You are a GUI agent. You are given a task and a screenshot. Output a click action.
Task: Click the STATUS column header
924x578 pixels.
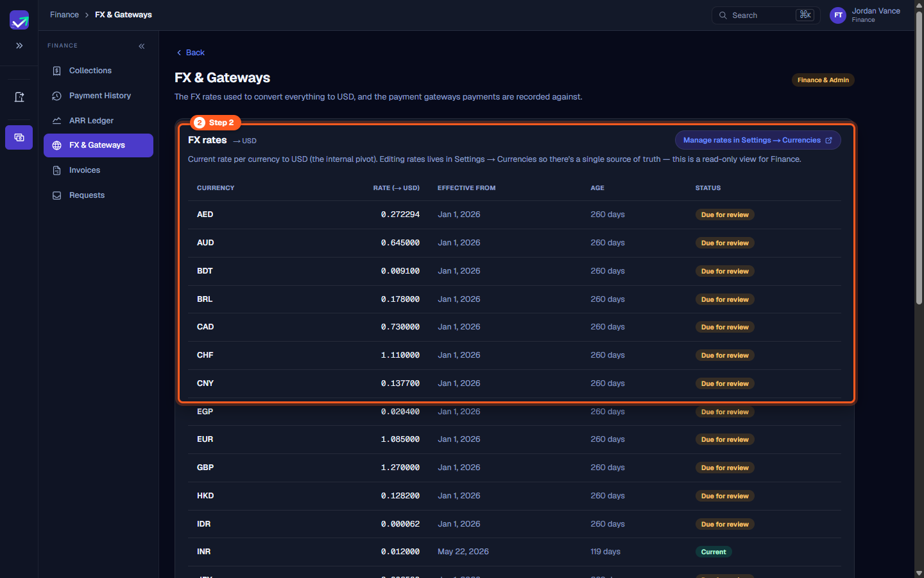pyautogui.click(x=708, y=188)
